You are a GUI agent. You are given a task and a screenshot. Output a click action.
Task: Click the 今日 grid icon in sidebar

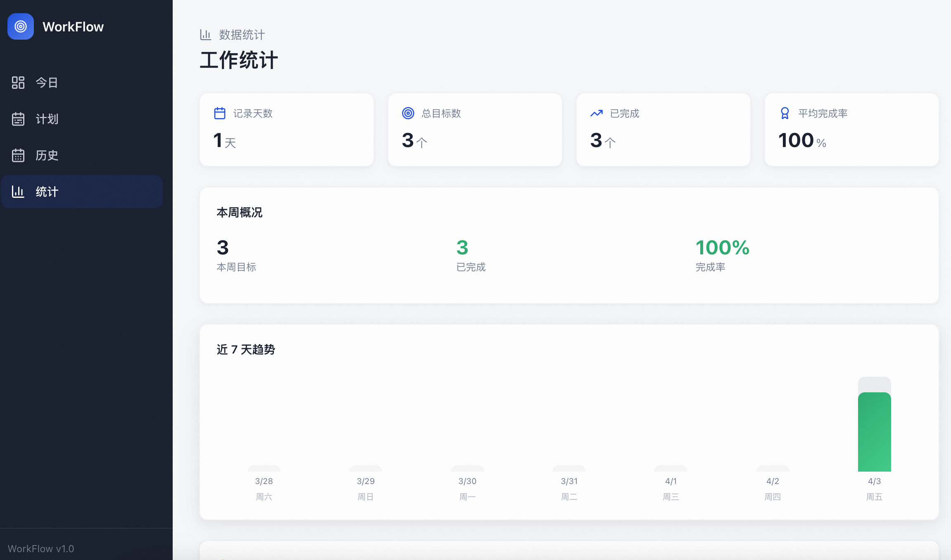[18, 83]
